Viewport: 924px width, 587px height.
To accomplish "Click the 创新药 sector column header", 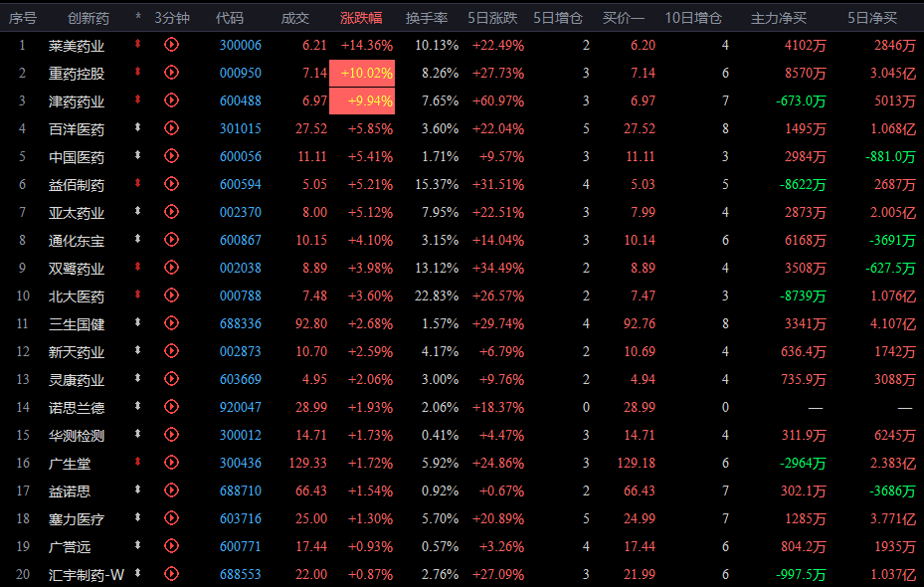I will pos(89,18).
